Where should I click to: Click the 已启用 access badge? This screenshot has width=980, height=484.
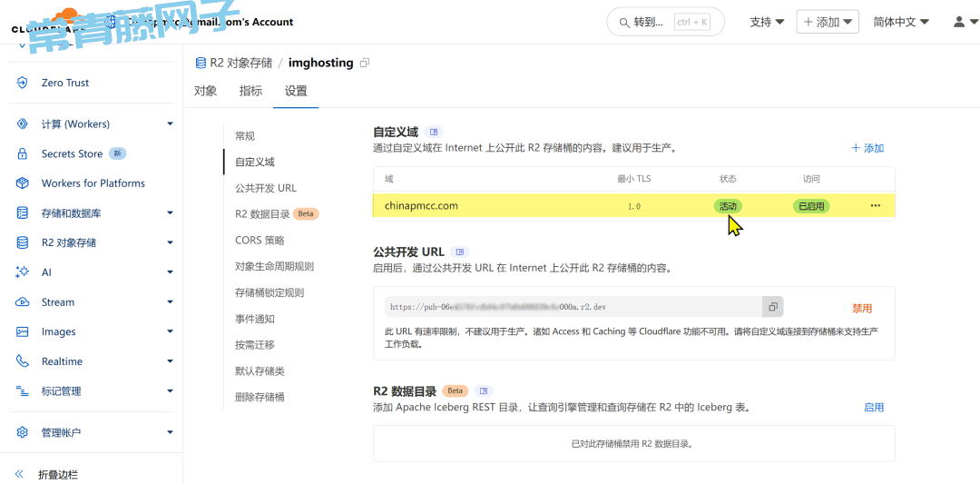pyautogui.click(x=811, y=206)
